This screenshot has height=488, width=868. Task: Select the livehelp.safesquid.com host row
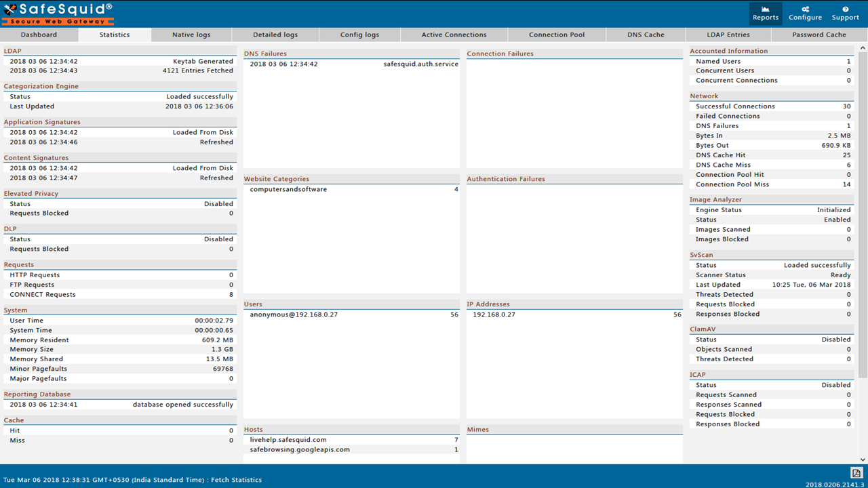pyautogui.click(x=351, y=441)
